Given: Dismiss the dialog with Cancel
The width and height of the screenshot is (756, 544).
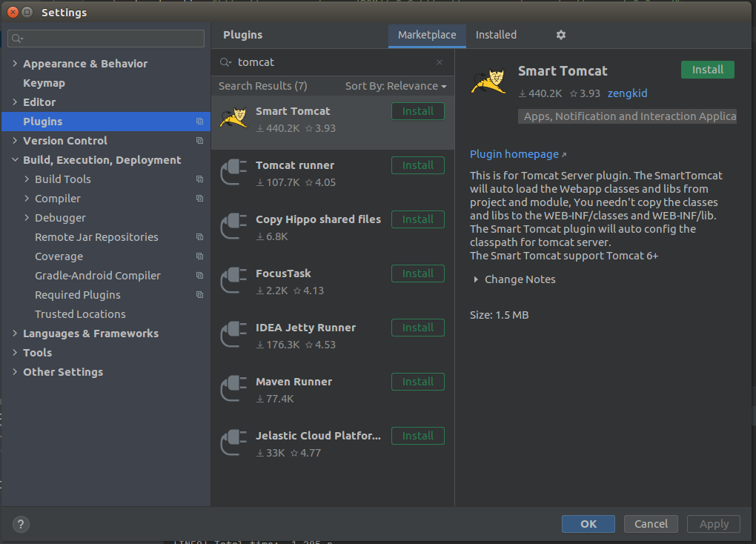Looking at the screenshot, I should [x=651, y=524].
